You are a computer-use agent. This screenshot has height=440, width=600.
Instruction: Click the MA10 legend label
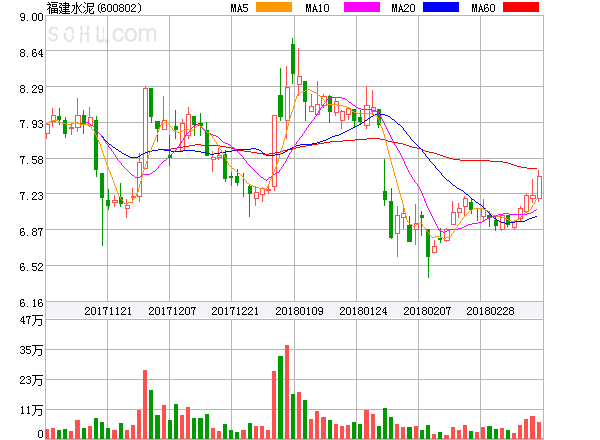[317, 8]
